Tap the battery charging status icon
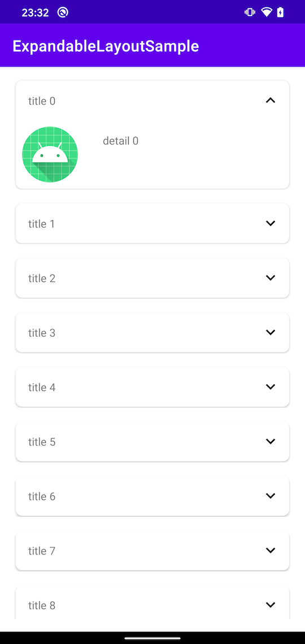 (280, 12)
